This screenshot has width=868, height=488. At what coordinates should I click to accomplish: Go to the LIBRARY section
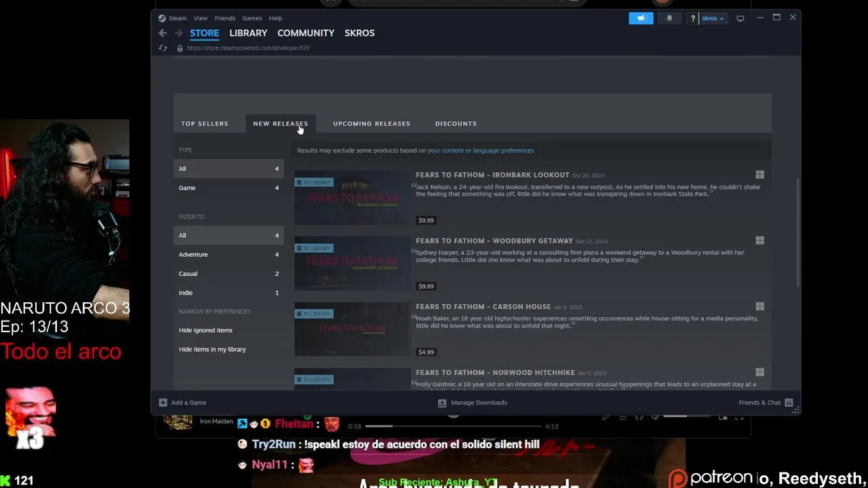click(x=248, y=33)
